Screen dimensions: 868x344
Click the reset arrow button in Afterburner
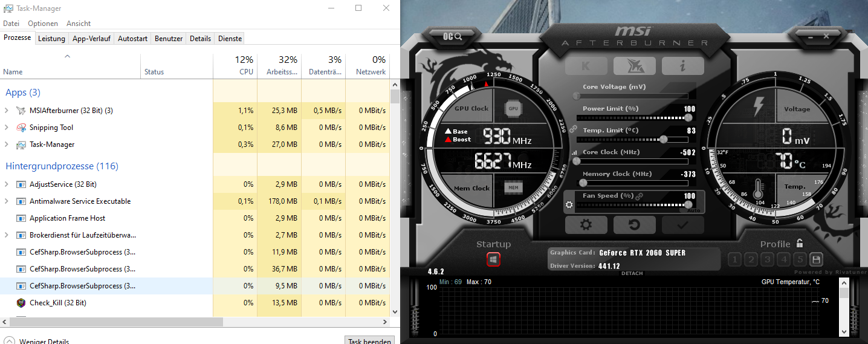(x=634, y=225)
